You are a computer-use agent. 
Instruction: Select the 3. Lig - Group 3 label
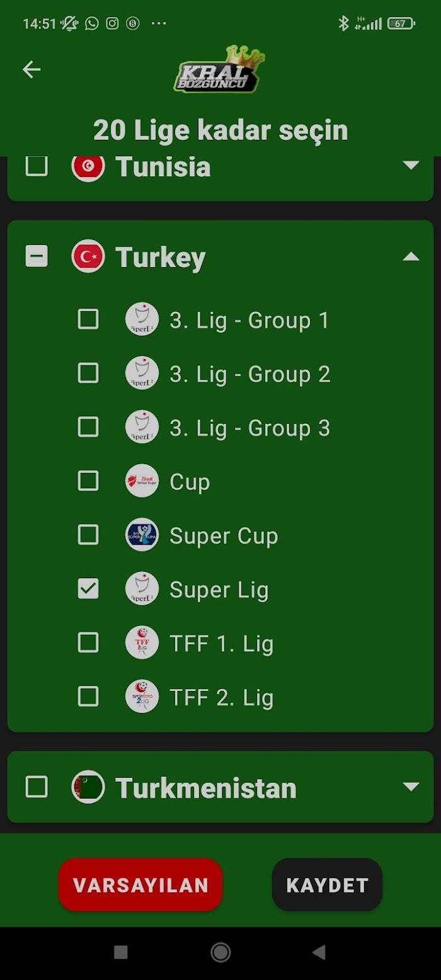(x=249, y=428)
